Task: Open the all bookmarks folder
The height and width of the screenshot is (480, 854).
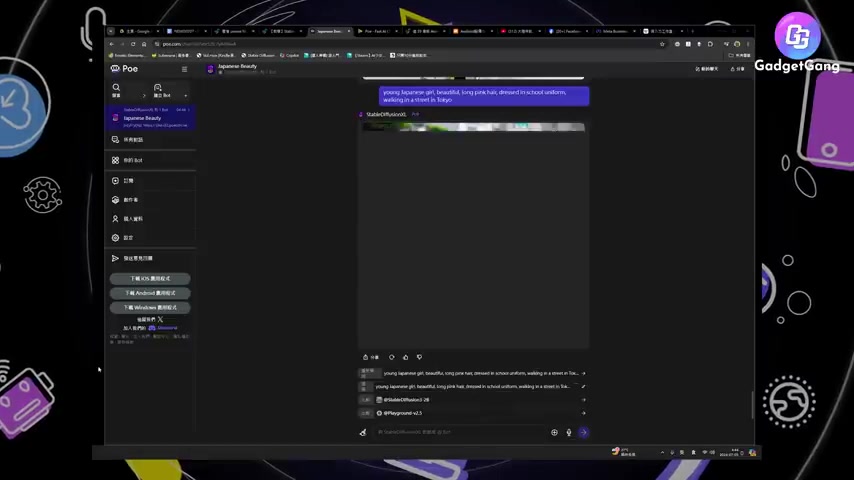Action: coord(740,56)
